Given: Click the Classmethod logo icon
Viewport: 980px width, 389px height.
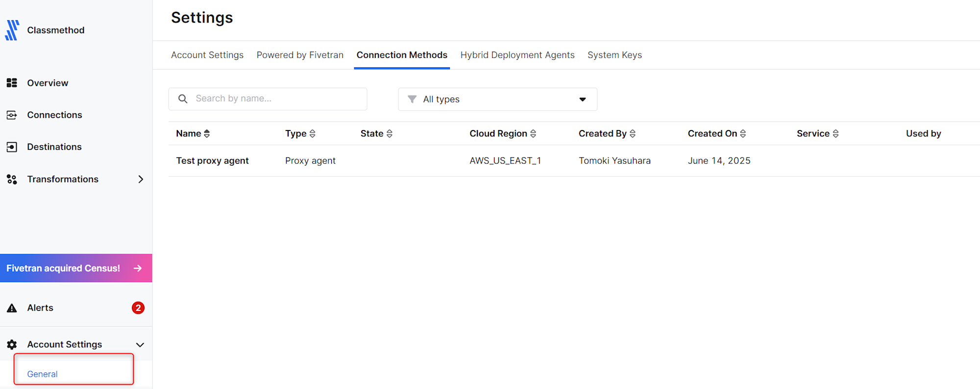Looking at the screenshot, I should pos(12,30).
